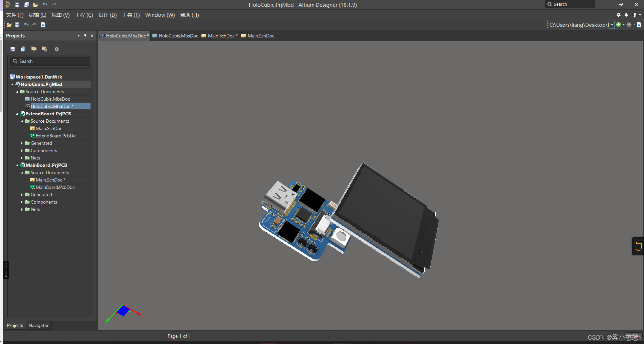Click the compile/refresh document icon in main toolbar
Screen dimensions: 644x344
[43, 25]
